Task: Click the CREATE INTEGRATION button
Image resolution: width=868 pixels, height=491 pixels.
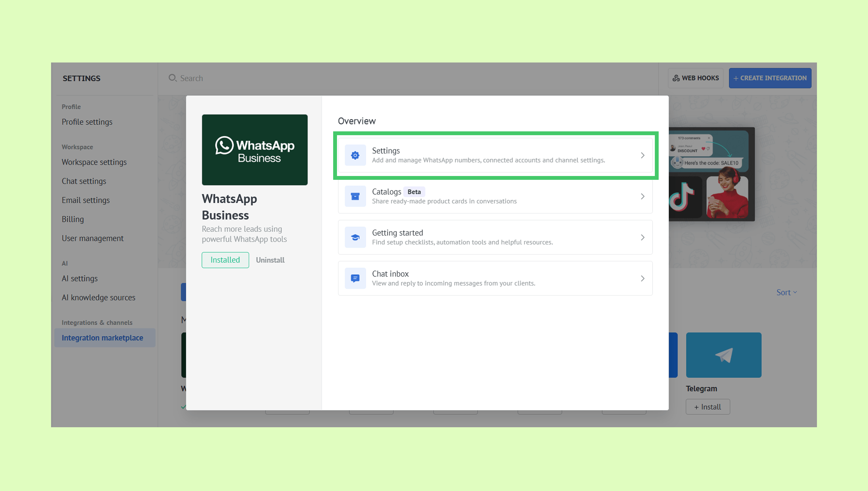Action: [770, 78]
